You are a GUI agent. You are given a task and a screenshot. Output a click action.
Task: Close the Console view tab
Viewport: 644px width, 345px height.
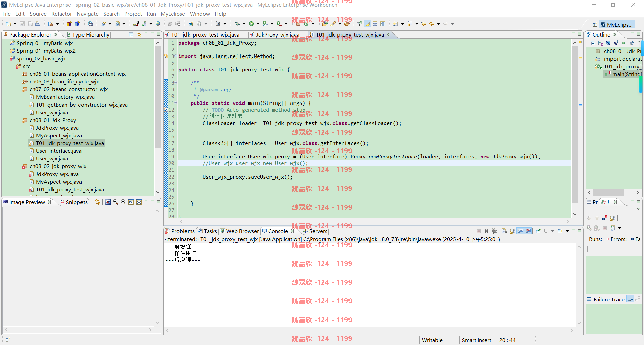[x=292, y=231]
